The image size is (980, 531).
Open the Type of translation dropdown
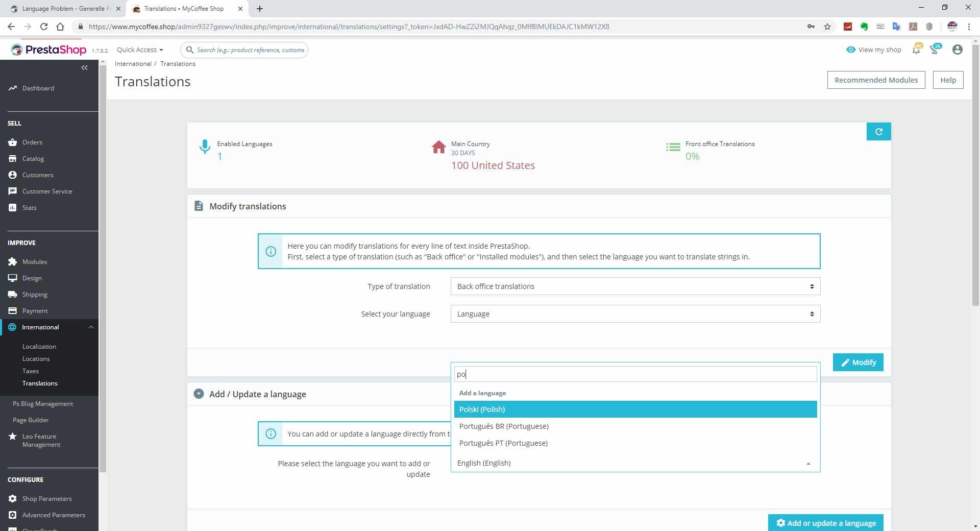click(635, 286)
